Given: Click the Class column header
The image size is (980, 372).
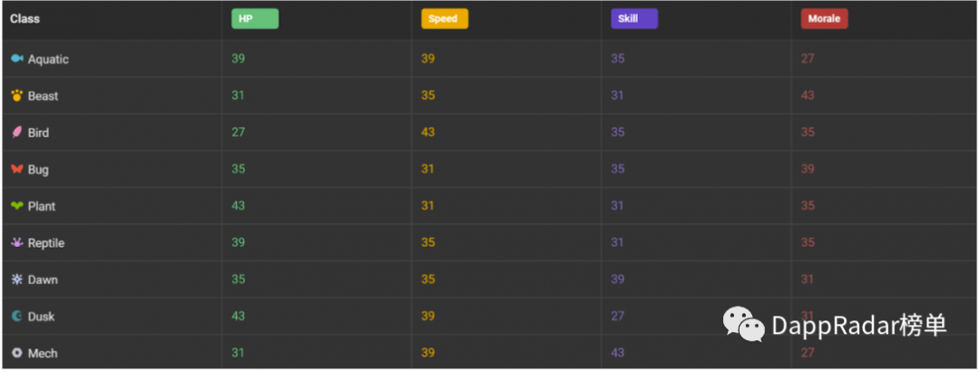Looking at the screenshot, I should (25, 19).
